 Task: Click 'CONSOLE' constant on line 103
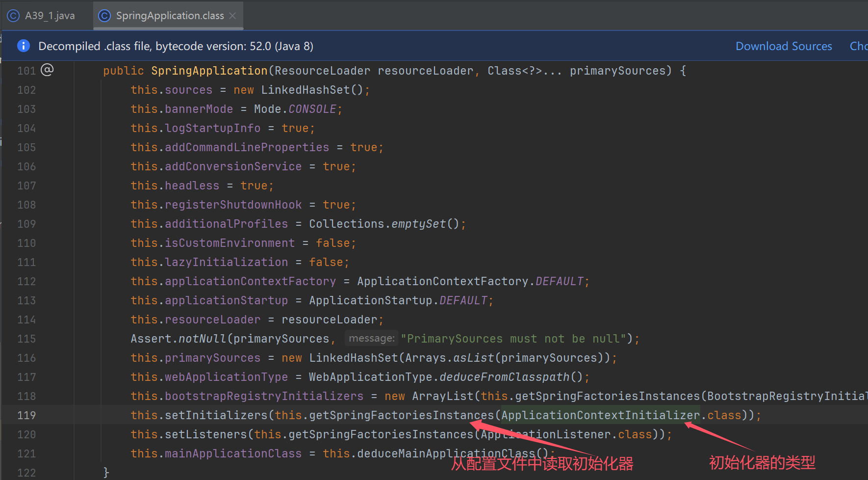click(312, 109)
